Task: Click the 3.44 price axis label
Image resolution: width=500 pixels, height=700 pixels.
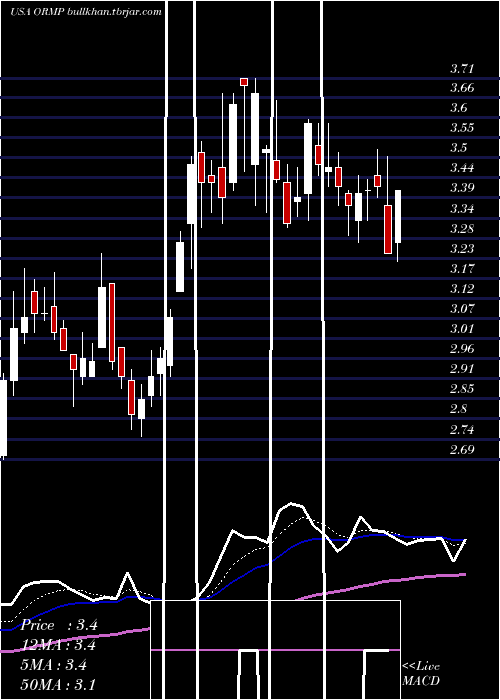Action: tap(462, 168)
